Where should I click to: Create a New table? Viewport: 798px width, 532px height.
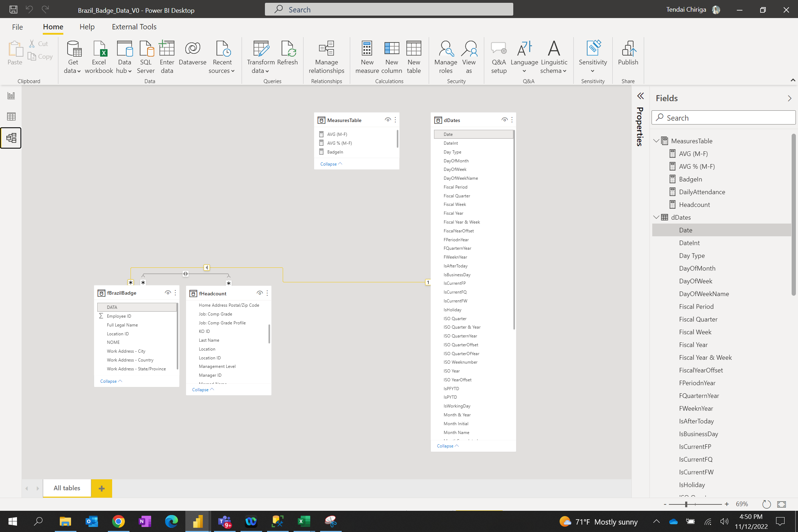click(x=414, y=57)
